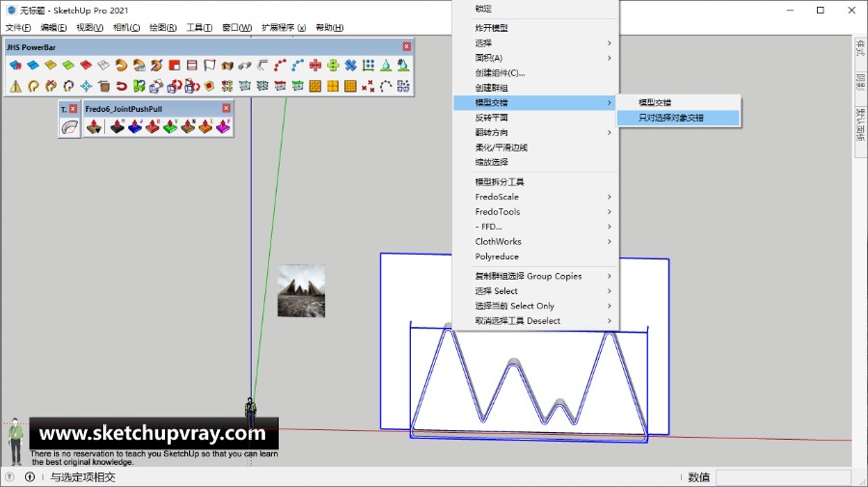Open the 扩展程序(x) menu
The height and width of the screenshot is (487, 868).
(284, 28)
